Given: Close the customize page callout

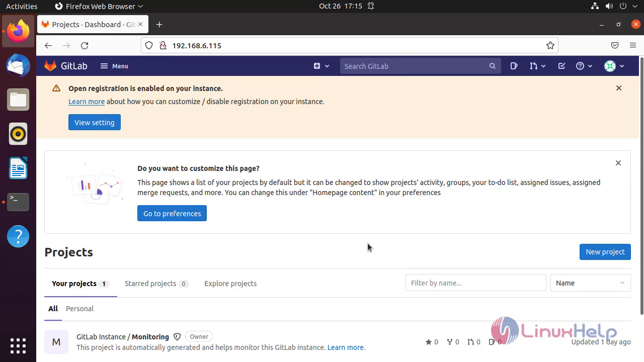Looking at the screenshot, I should coord(618,163).
